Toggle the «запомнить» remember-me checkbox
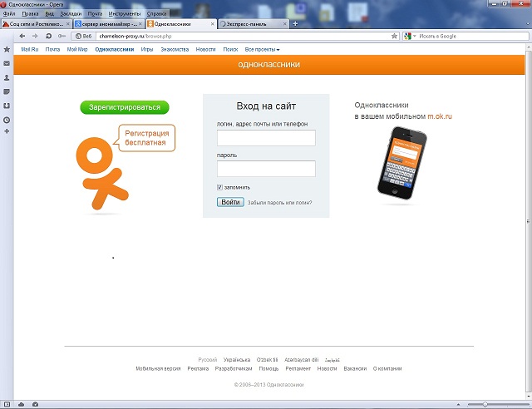The width and height of the screenshot is (532, 409). coord(219,187)
